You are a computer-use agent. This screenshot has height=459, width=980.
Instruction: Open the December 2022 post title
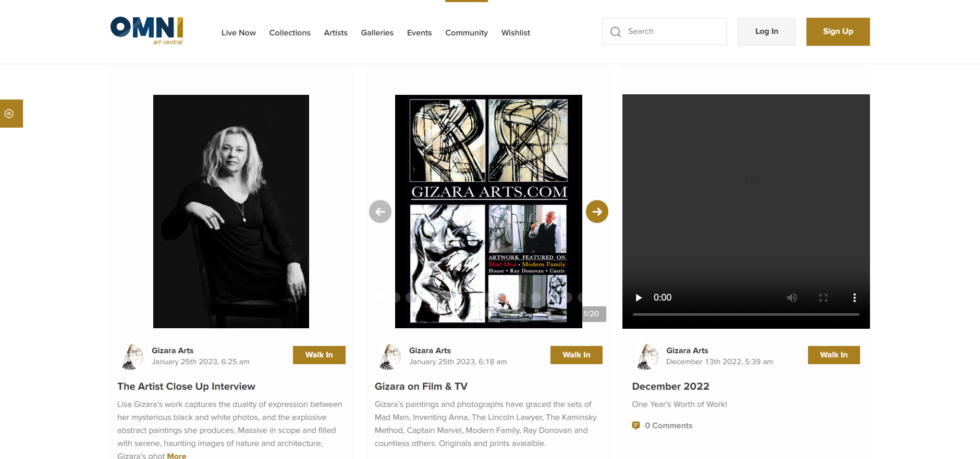point(671,386)
